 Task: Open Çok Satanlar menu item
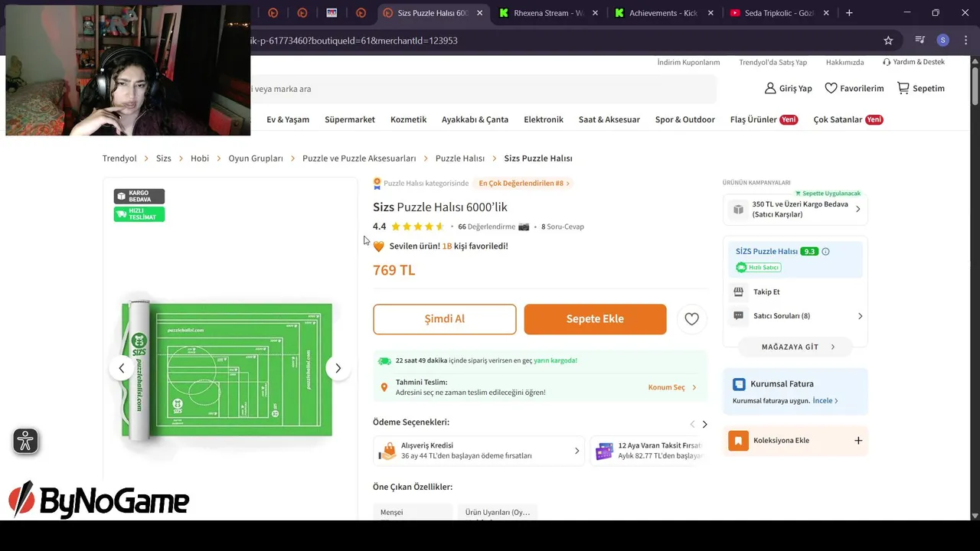(x=848, y=119)
